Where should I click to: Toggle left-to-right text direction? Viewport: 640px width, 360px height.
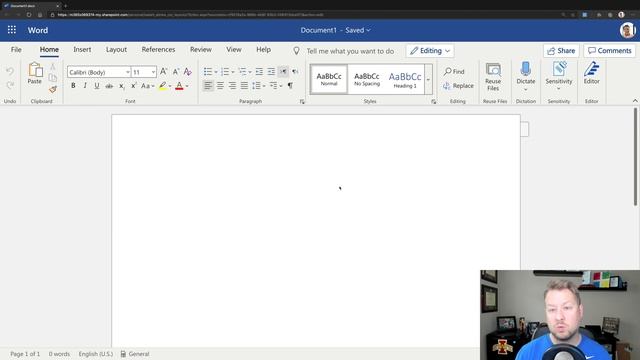[x=283, y=72]
